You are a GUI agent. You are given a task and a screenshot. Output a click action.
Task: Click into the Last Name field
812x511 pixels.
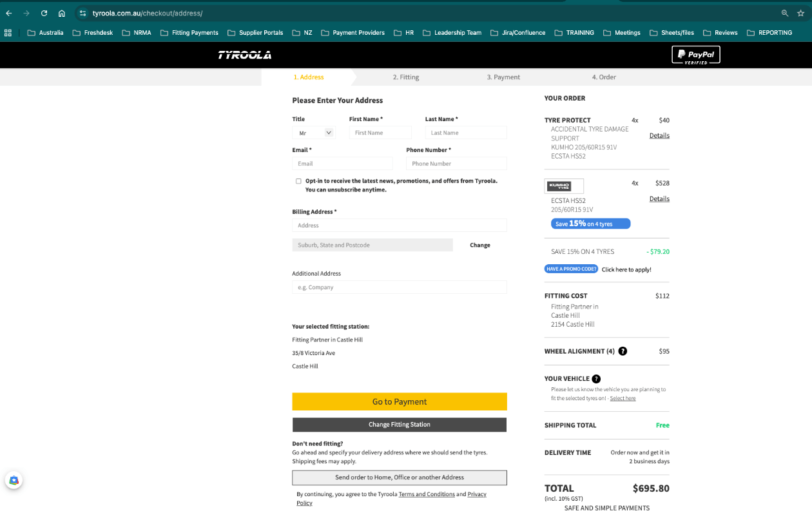click(466, 133)
